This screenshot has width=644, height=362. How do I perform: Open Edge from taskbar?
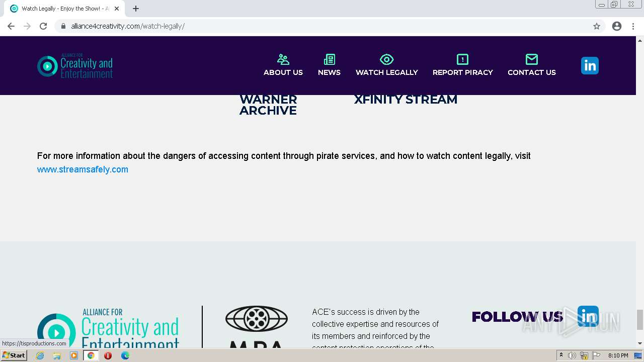[x=125, y=355]
